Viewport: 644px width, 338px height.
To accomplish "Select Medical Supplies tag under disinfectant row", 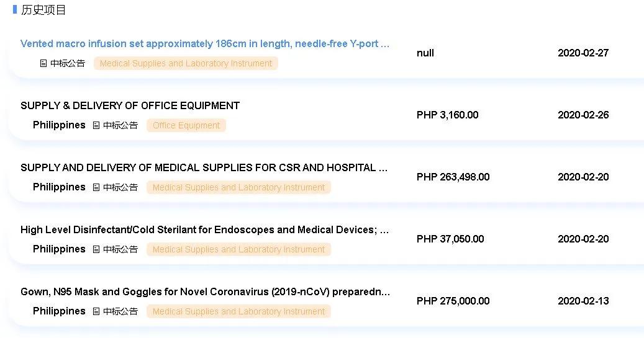I will [238, 249].
